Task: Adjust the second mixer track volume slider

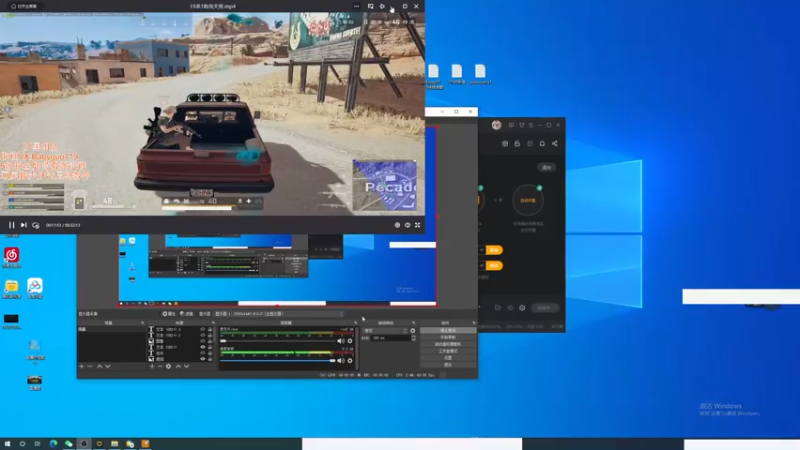Action: (278, 361)
